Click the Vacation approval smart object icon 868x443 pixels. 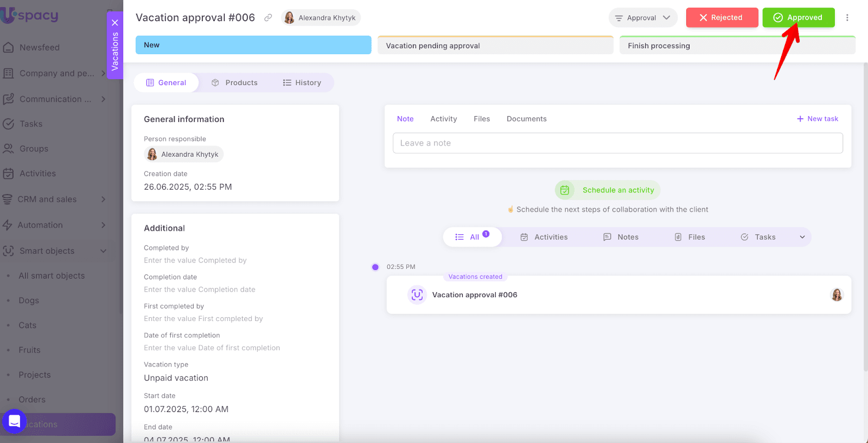click(417, 295)
